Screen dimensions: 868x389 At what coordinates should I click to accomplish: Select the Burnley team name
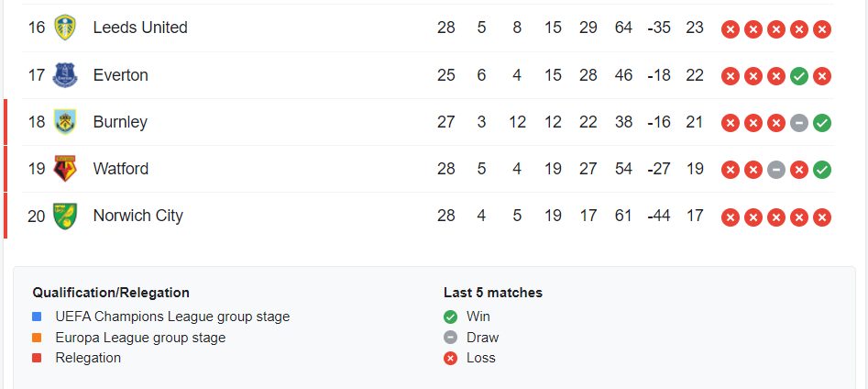point(120,122)
